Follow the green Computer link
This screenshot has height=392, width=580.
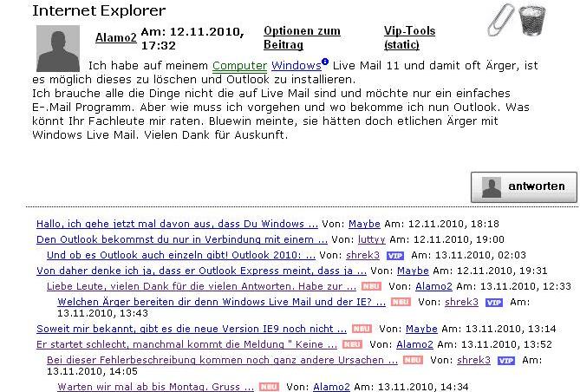pyautogui.click(x=239, y=66)
